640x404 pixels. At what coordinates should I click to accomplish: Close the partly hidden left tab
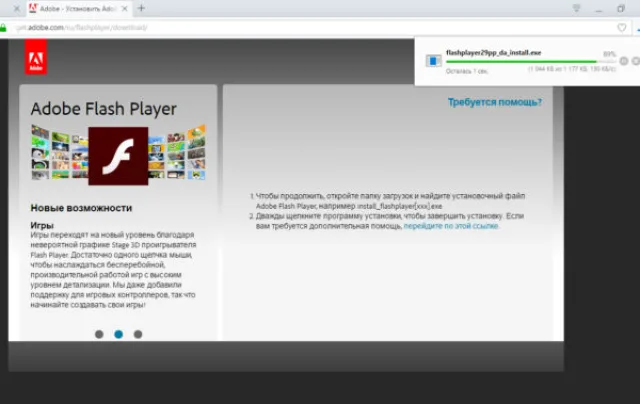17,8
